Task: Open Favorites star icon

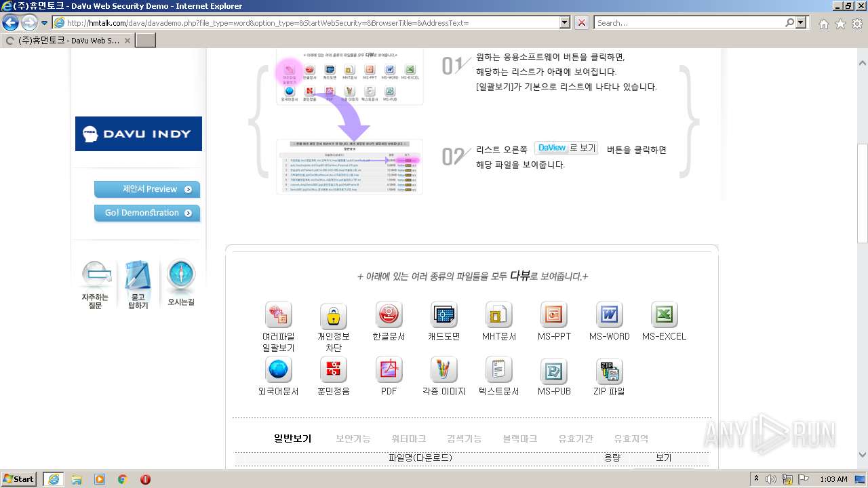Action: click(840, 24)
